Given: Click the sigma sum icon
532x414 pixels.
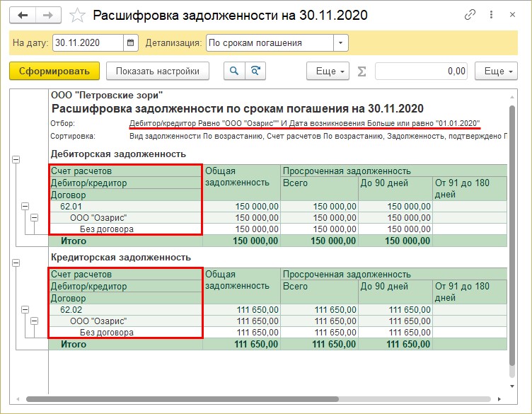Looking at the screenshot, I should point(362,71).
